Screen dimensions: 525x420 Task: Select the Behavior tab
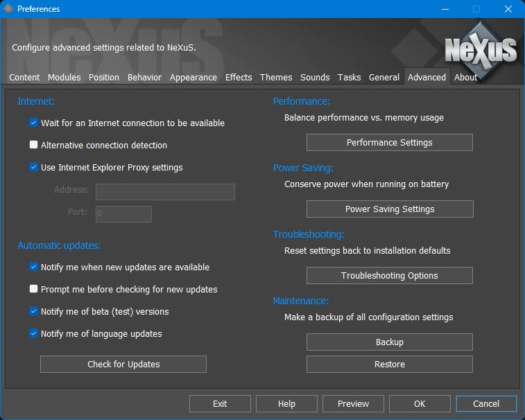click(x=144, y=78)
